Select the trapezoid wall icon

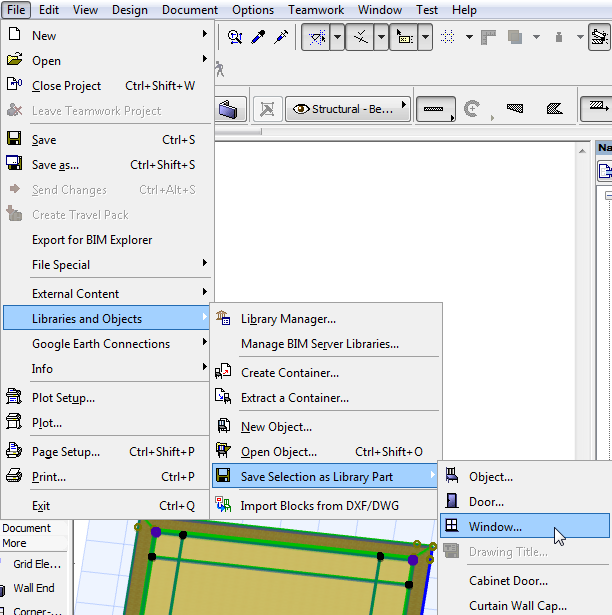(x=515, y=108)
